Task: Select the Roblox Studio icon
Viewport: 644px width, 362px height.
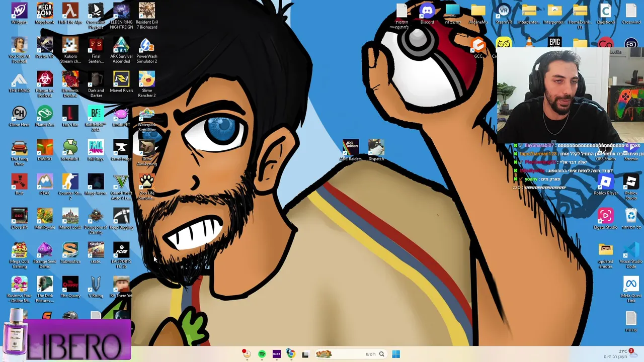Action: click(x=631, y=187)
